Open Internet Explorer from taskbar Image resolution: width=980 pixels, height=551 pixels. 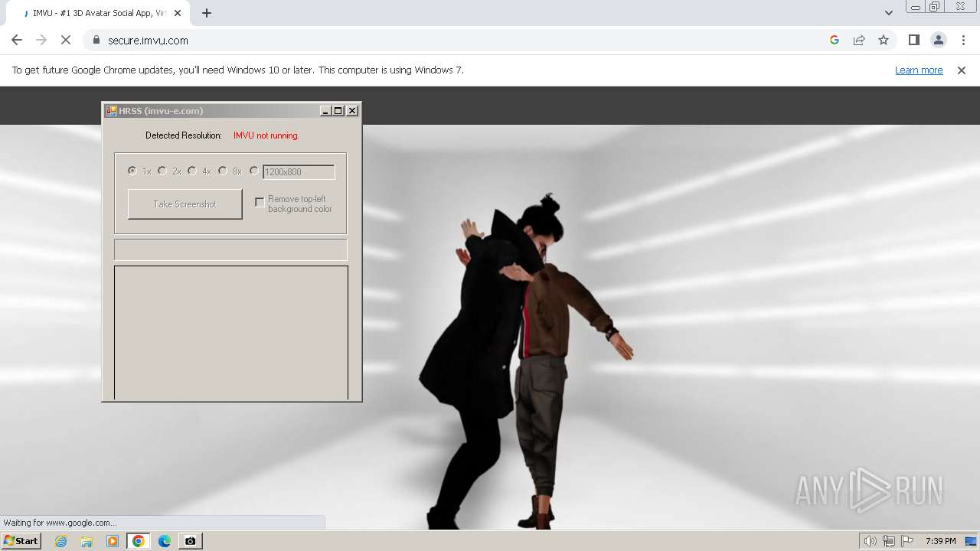click(61, 541)
